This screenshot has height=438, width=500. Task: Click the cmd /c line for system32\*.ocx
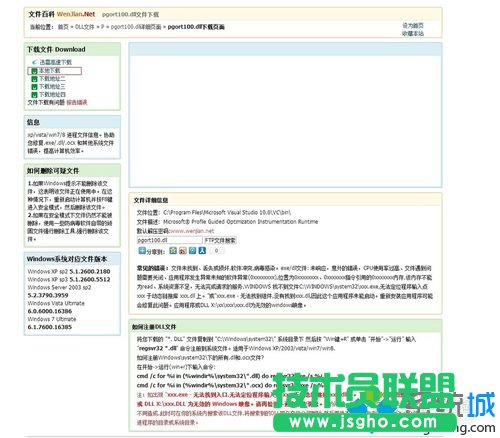tap(230, 385)
